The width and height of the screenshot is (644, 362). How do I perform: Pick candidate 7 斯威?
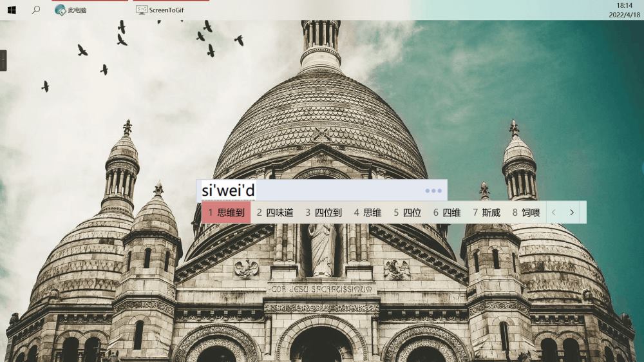coord(487,212)
